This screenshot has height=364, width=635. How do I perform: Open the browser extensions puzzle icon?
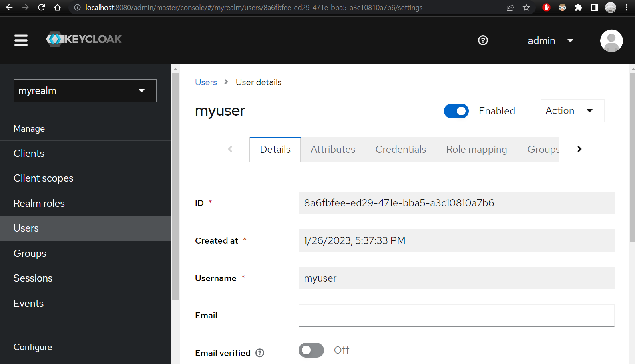coord(578,8)
